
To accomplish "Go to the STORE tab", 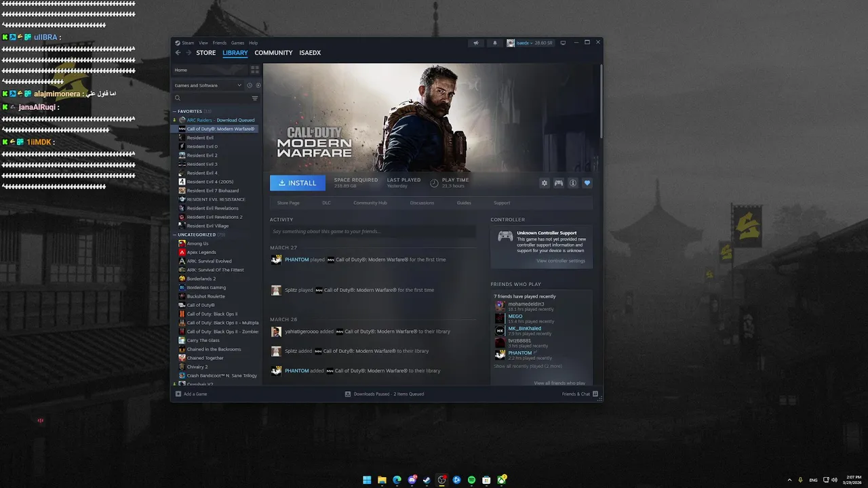I will (206, 53).
